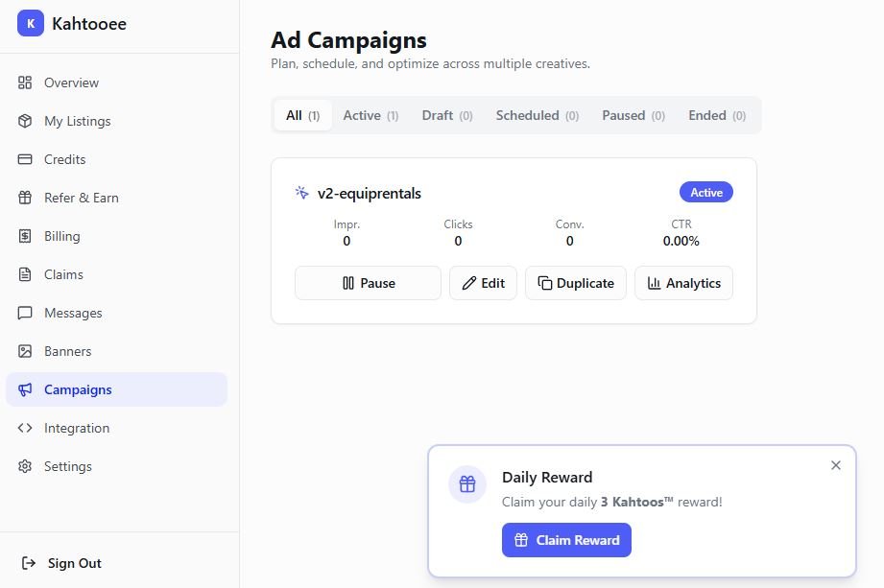Open the Scheduled tab
The width and height of the screenshot is (884, 588).
tap(537, 115)
